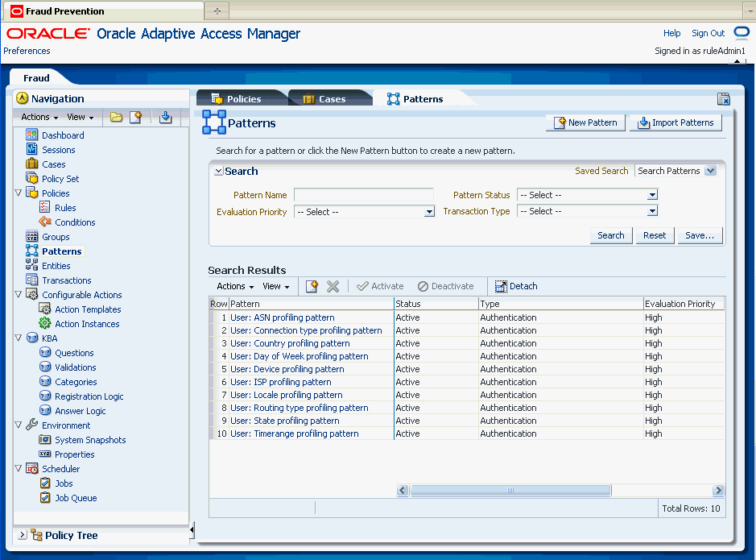756x560 pixels.
Task: Open the Saved Search dropdown
Action: (710, 171)
